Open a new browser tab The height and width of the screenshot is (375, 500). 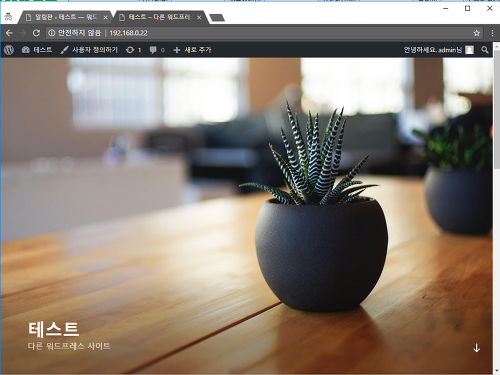217,18
